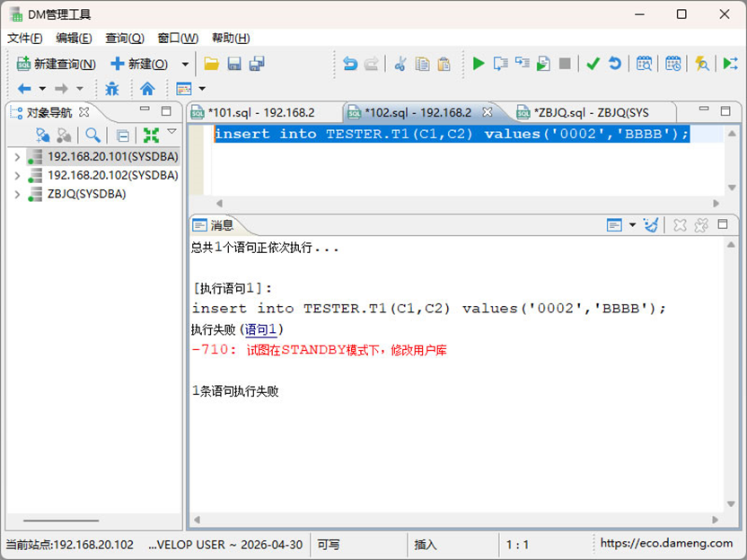Click the execute script document icon

point(543,64)
